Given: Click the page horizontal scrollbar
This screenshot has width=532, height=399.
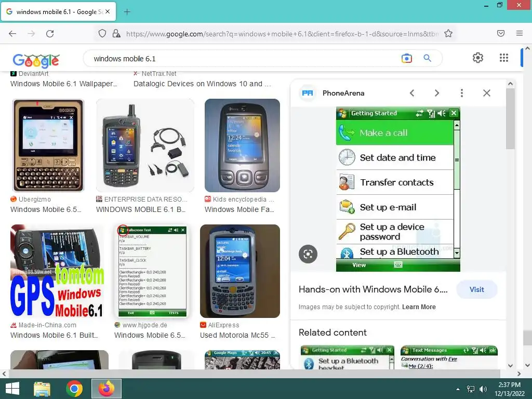Looking at the screenshot, I should pyautogui.click(x=255, y=374).
